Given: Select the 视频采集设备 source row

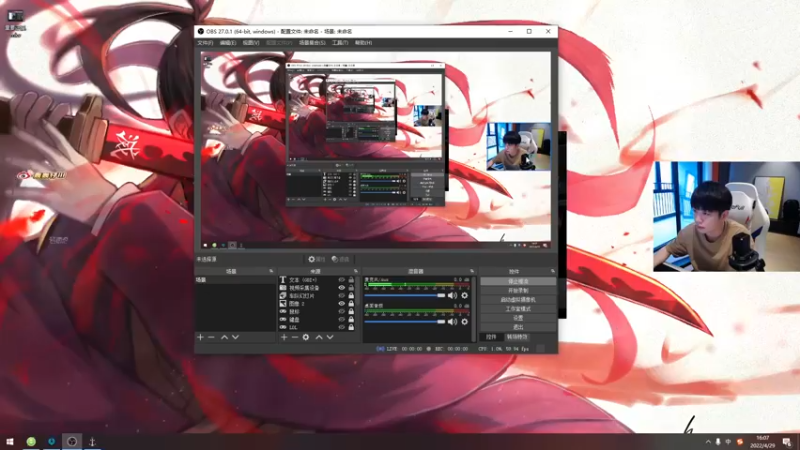Looking at the screenshot, I should coord(317,288).
